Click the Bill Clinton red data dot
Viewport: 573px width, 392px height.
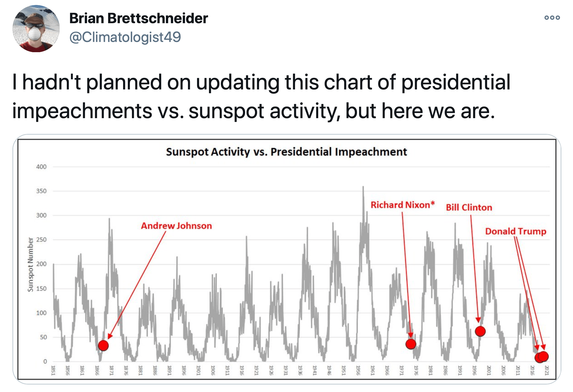tap(480, 331)
